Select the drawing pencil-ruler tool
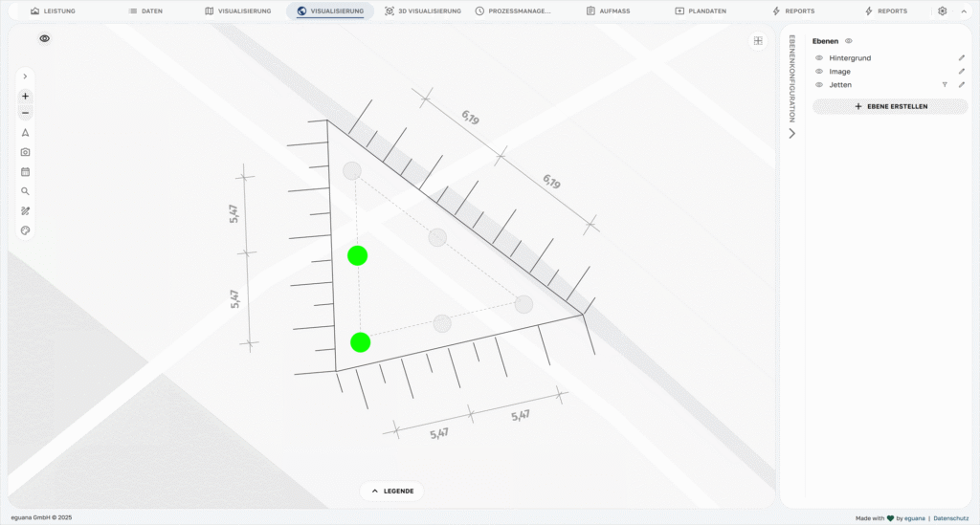Screen dimensions: 980x525 tap(26, 210)
